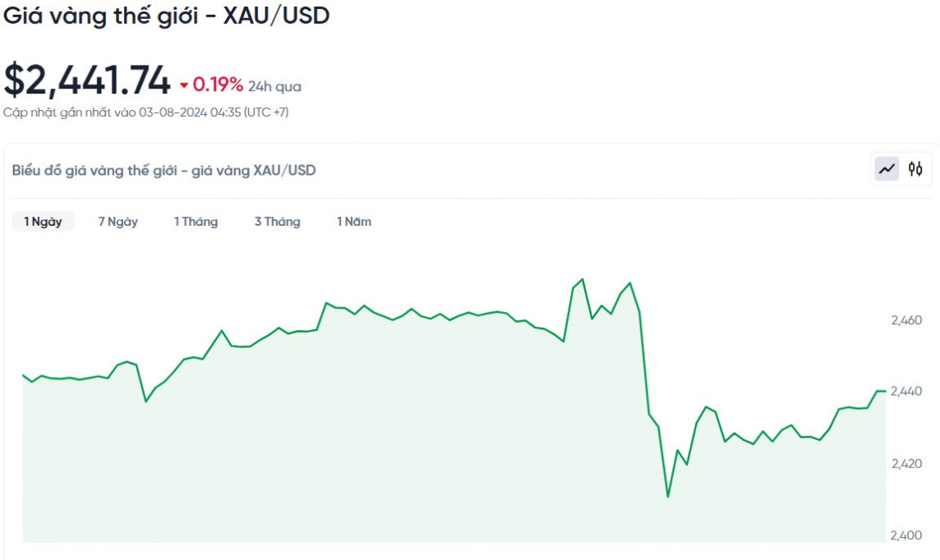Image resolution: width=940 pixels, height=560 pixels.
Task: Open the 1 Năm chart range
Action: 353,222
